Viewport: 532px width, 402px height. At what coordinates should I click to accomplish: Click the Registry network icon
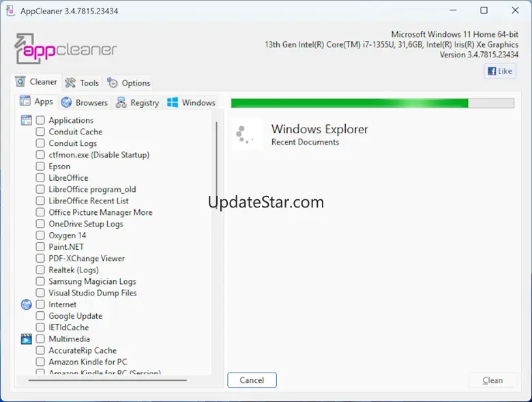121,102
